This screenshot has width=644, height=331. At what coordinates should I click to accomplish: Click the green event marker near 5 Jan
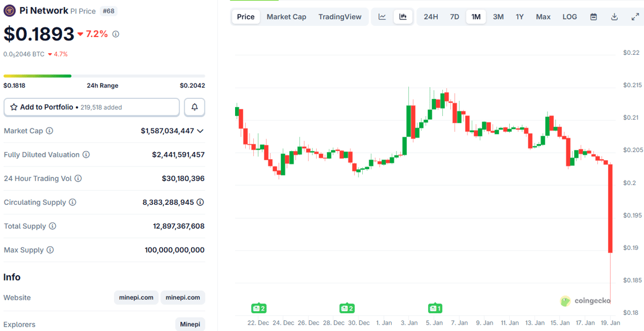pos(435,308)
